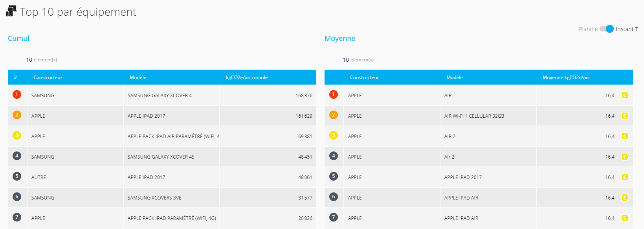Sort Cumul table by Modèle header

[138, 78]
